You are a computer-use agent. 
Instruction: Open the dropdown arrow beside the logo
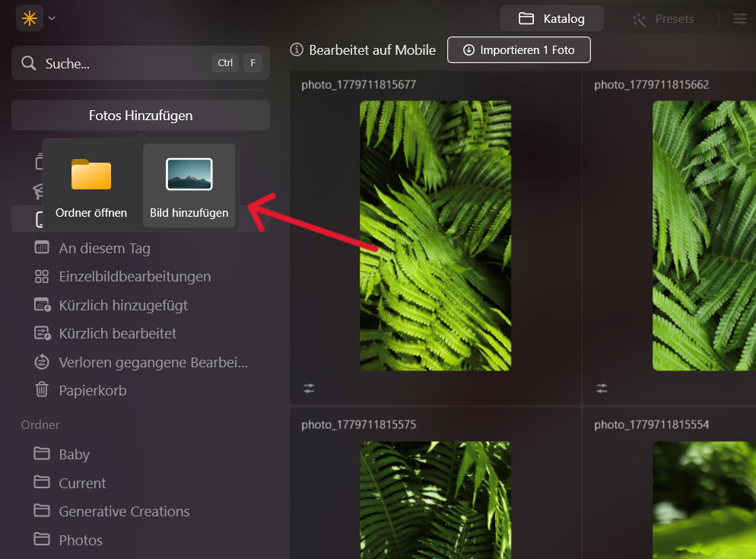point(52,18)
